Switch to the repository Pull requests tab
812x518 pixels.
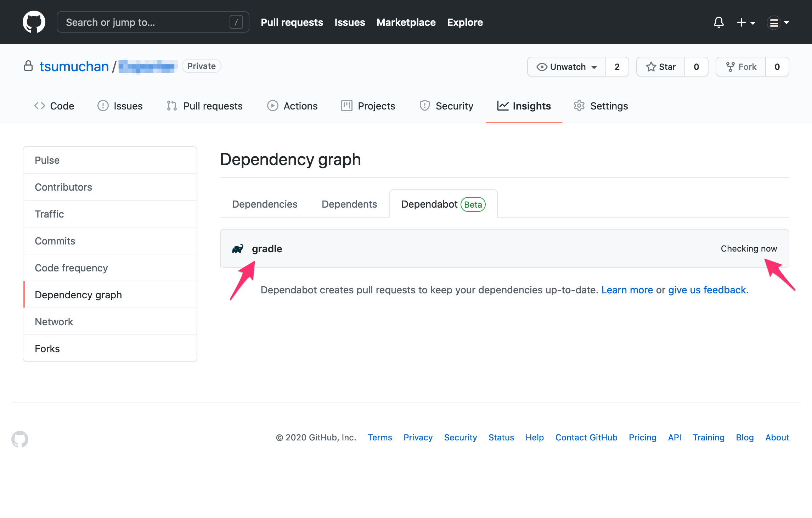click(x=205, y=106)
